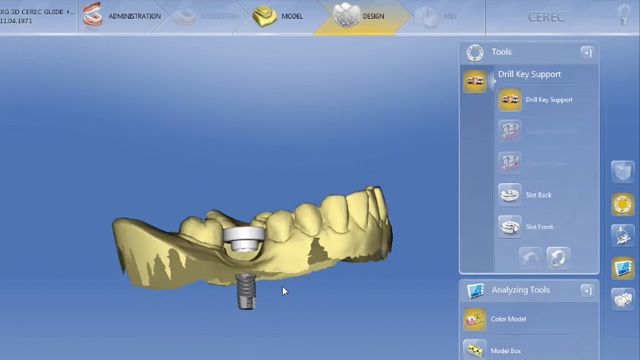640x360 pixels.
Task: Click the CEREC logo menu button
Action: (x=546, y=17)
